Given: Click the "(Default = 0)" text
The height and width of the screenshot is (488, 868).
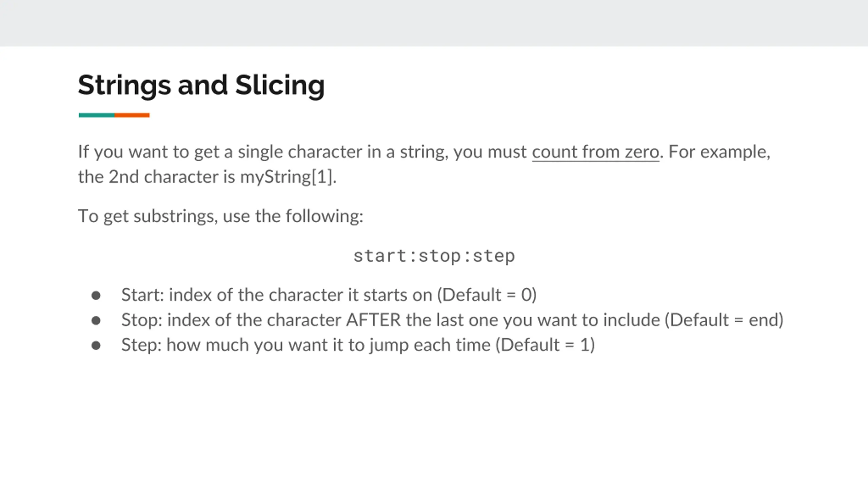Looking at the screenshot, I should [487, 295].
